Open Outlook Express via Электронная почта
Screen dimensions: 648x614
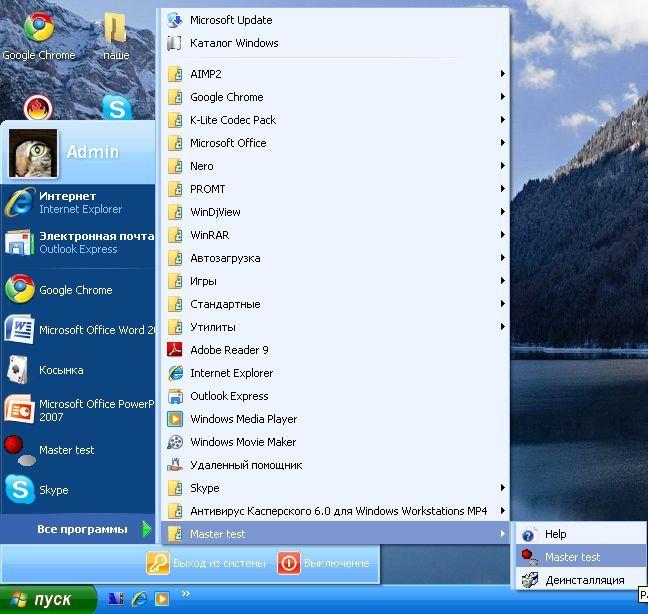[x=78, y=243]
